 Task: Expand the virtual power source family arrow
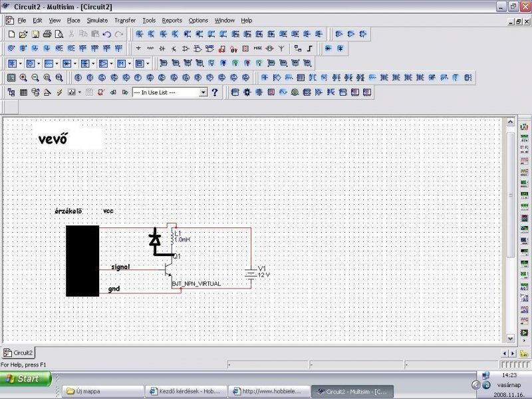point(21,63)
